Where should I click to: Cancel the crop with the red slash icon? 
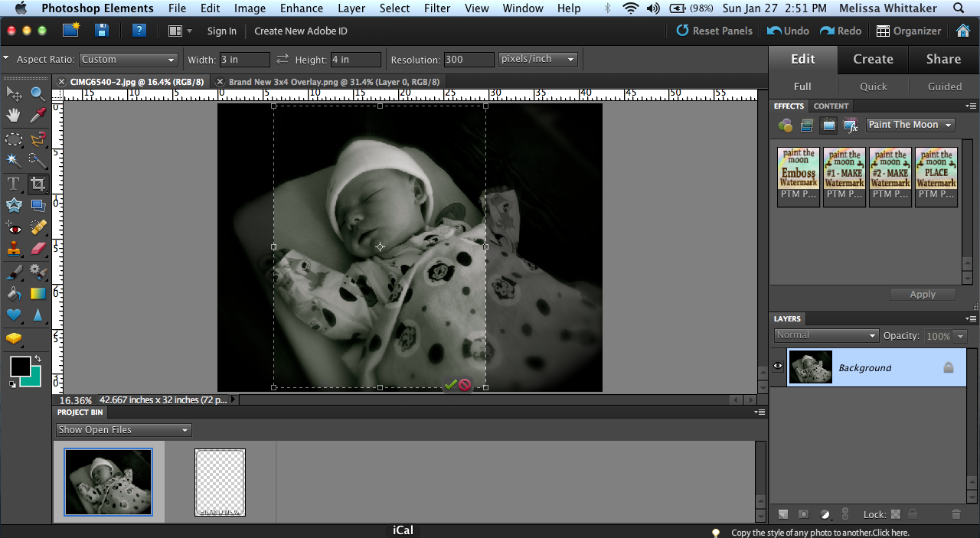[x=465, y=385]
